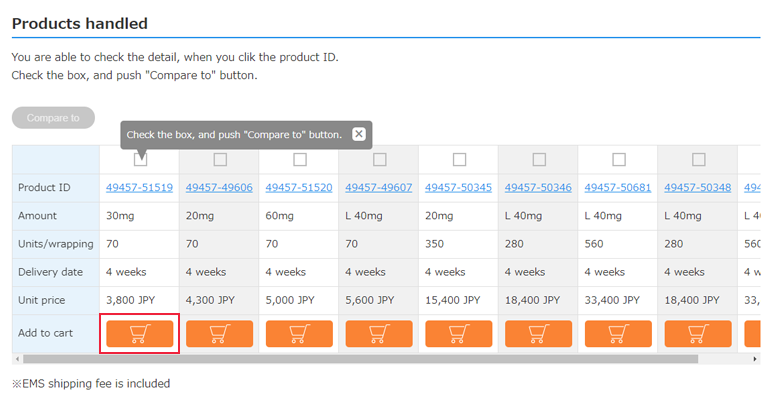Add product 49457-50345 to cart

click(459, 334)
